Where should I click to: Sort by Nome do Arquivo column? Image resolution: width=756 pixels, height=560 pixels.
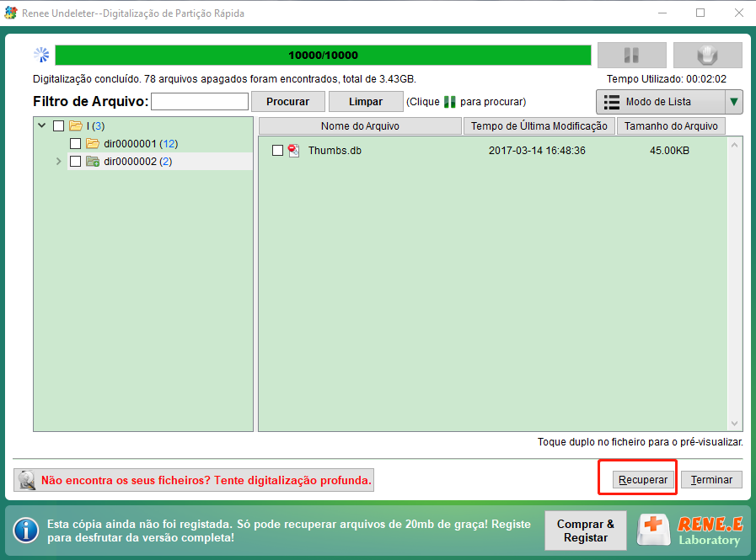pyautogui.click(x=360, y=125)
